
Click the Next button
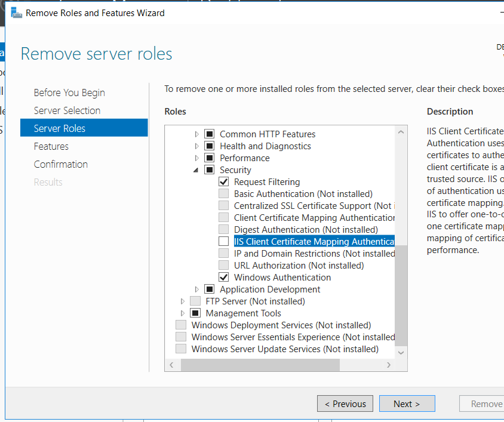(x=407, y=404)
